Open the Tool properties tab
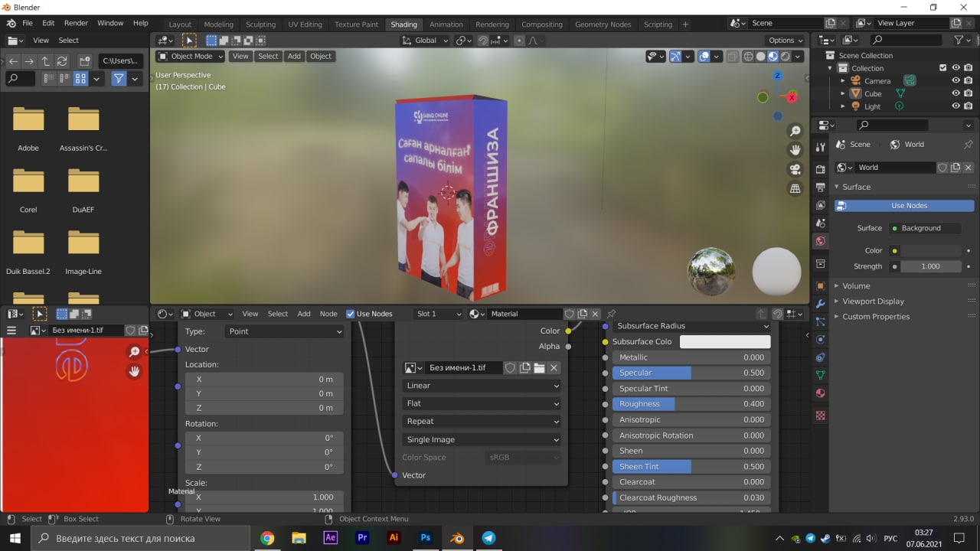Image resolution: width=980 pixels, height=551 pixels. (821, 146)
